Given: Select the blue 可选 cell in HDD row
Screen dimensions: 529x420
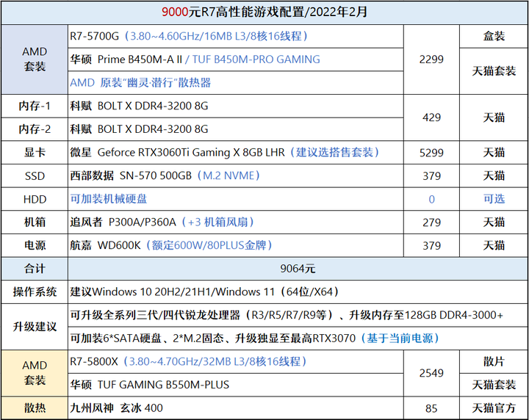Looking at the screenshot, I should pyautogui.click(x=494, y=199).
